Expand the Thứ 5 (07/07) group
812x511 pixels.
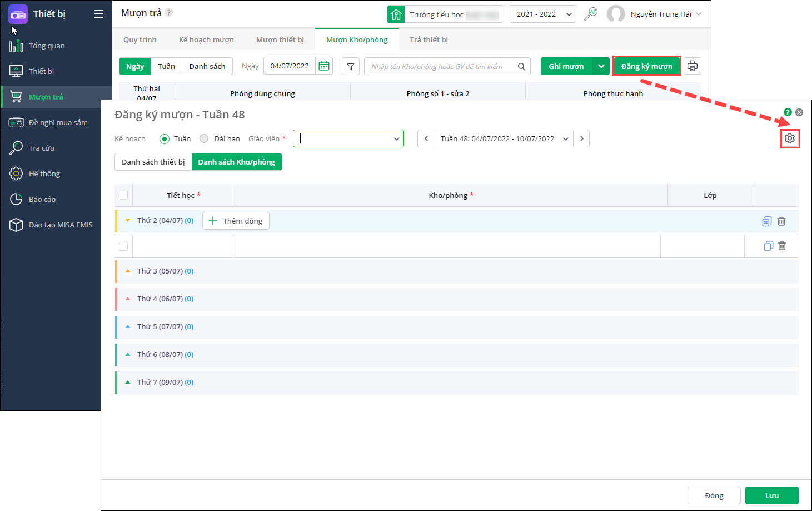[x=128, y=327]
